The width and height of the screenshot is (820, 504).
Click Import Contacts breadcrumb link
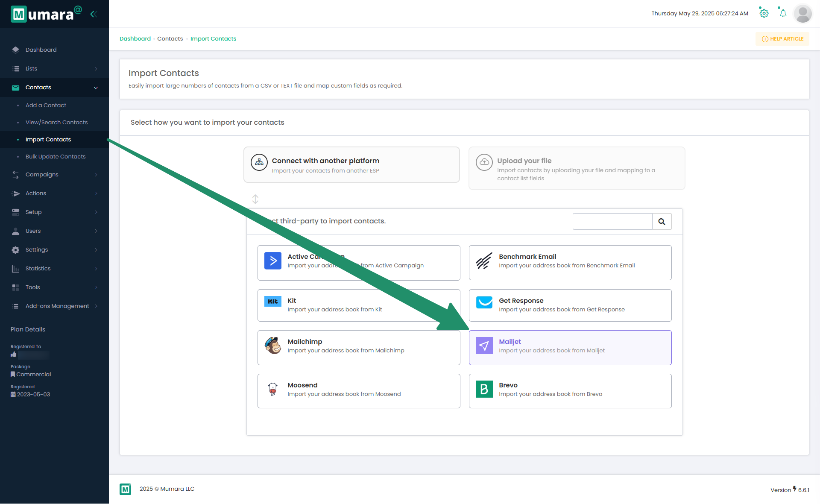coord(213,38)
